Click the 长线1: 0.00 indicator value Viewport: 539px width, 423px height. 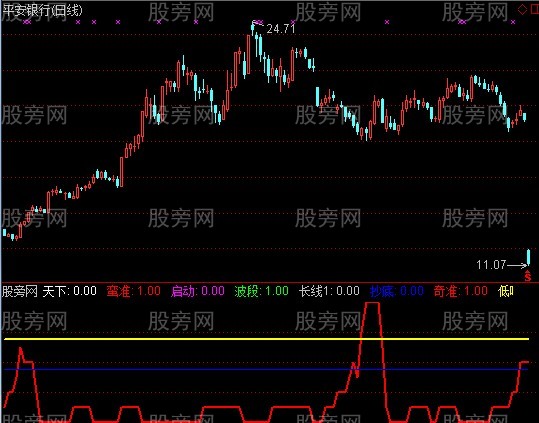tap(329, 291)
